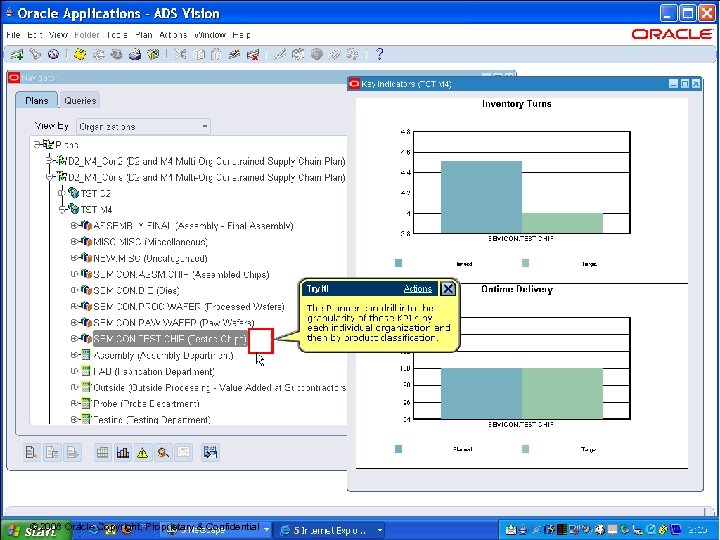Click the third document icon in Navigator bottom bar

73,453
